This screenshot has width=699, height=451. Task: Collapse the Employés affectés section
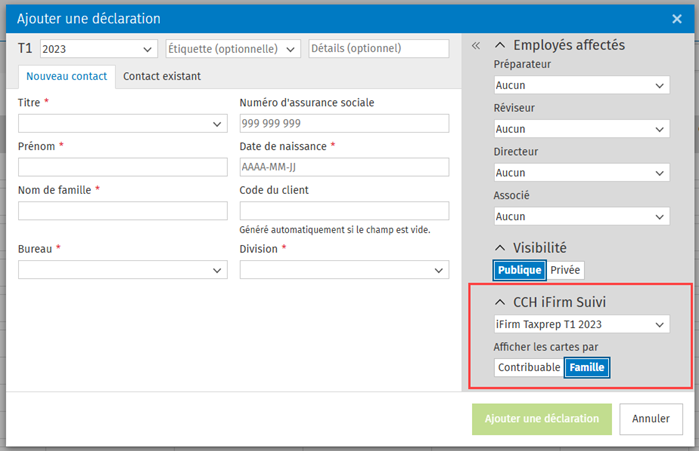[499, 45]
